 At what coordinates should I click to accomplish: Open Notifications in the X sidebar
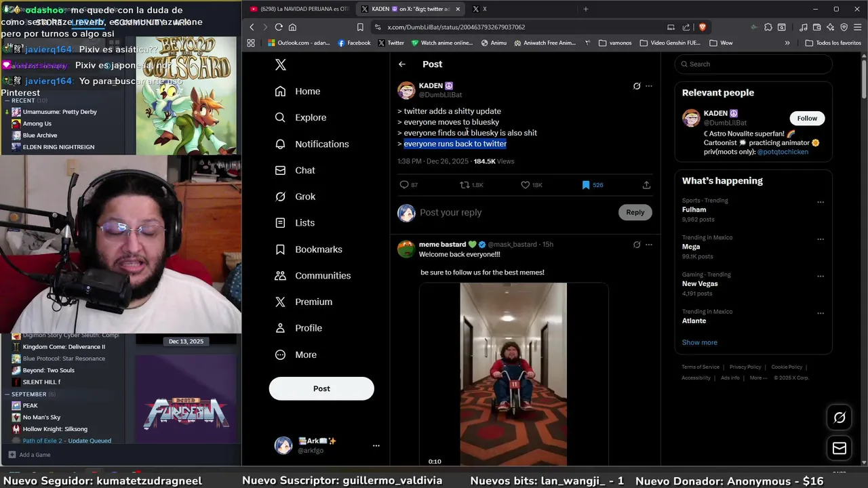311,144
